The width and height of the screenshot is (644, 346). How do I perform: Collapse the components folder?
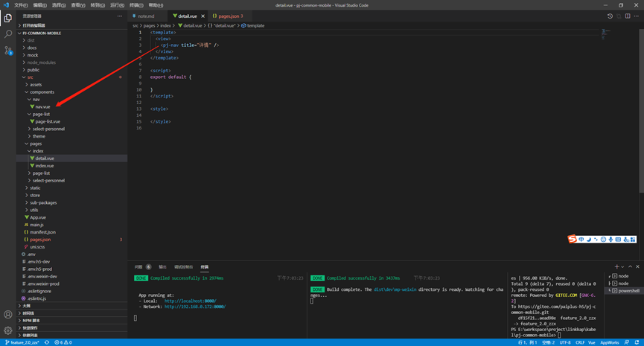coord(42,92)
